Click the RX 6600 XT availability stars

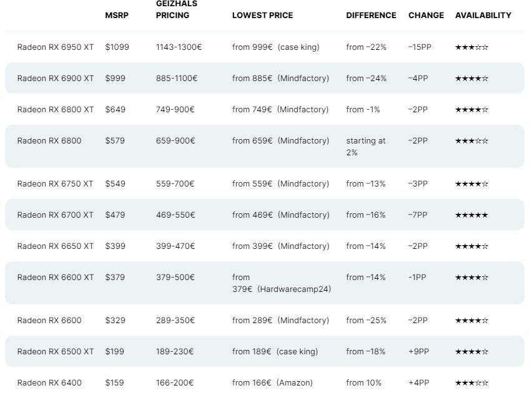[x=471, y=278]
